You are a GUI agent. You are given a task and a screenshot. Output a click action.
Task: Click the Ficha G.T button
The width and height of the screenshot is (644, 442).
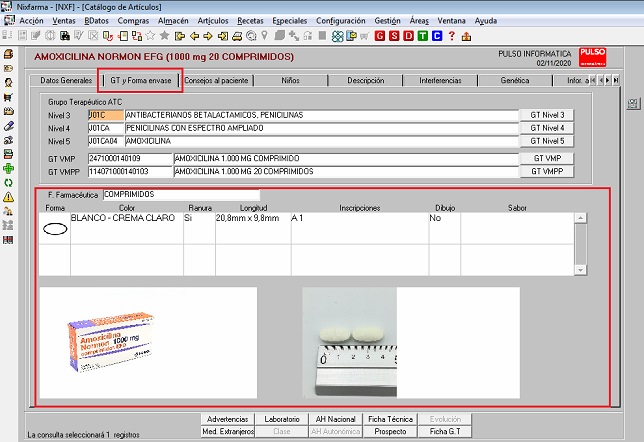pyautogui.click(x=445, y=431)
